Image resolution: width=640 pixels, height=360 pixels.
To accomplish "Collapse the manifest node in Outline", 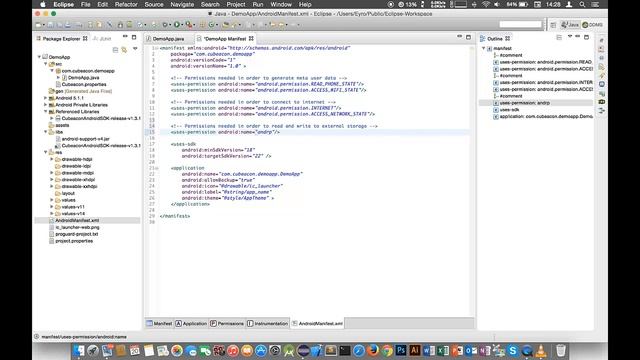I will click(x=484, y=48).
